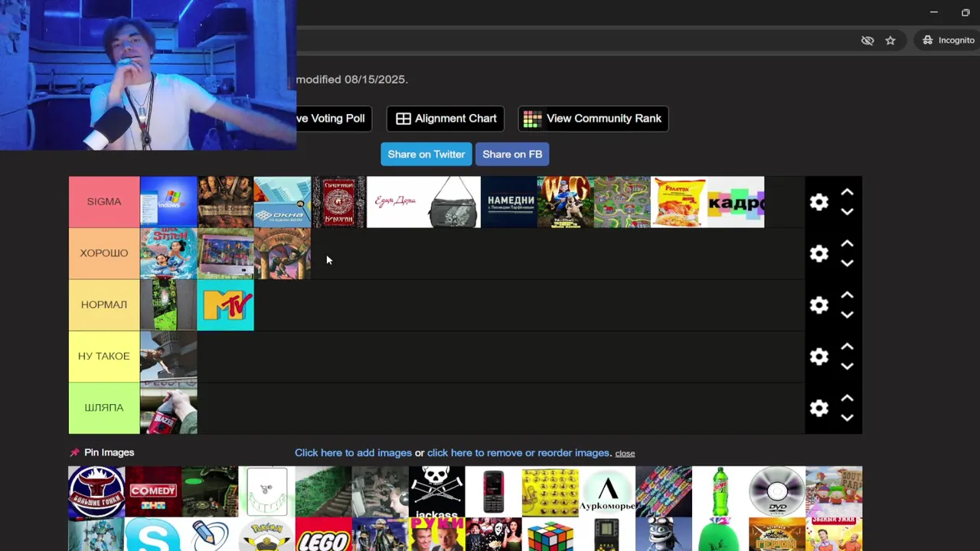Share the tier list on FB
The height and width of the screenshot is (551, 980).
pos(512,154)
